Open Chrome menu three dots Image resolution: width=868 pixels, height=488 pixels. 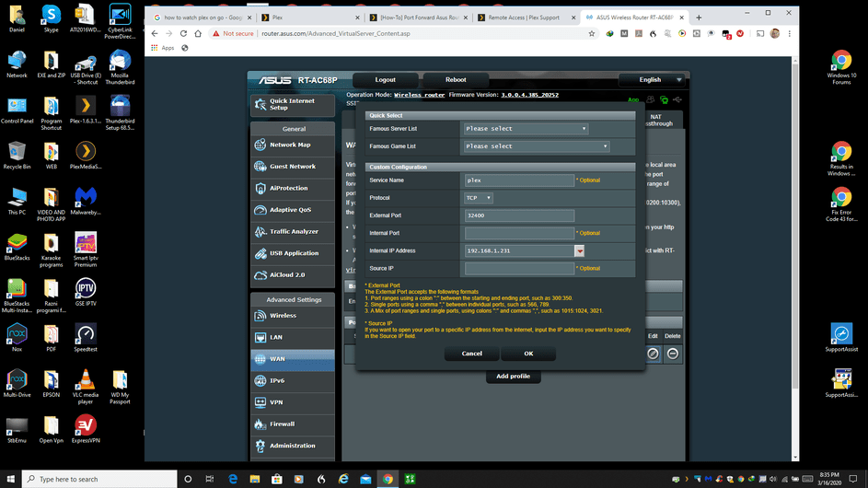pyautogui.click(x=790, y=33)
